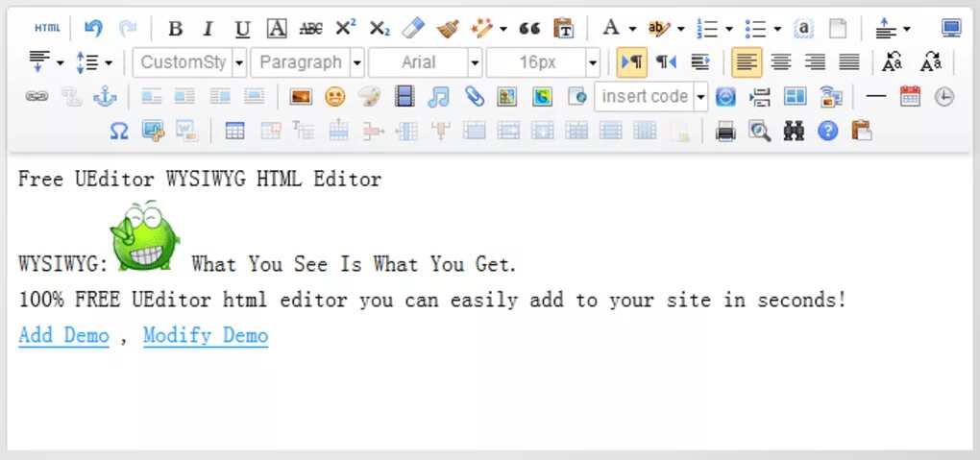Insert current date with calendar icon
980x460 pixels.
click(x=910, y=96)
